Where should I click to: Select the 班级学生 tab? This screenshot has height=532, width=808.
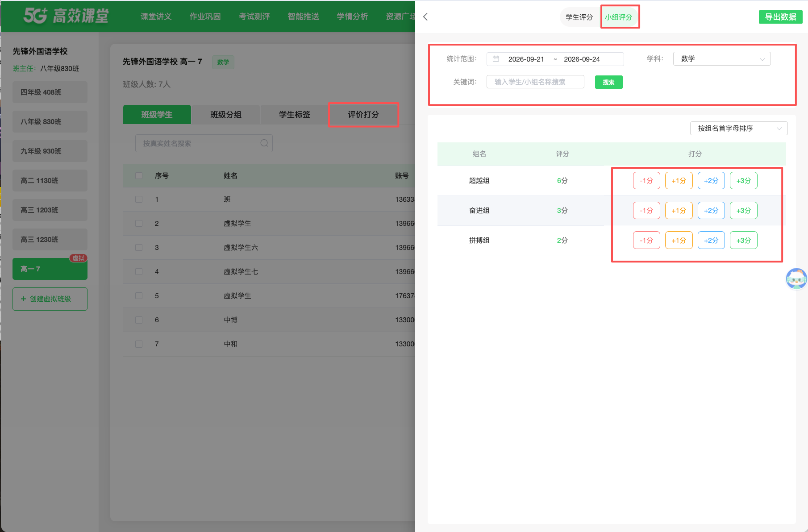click(157, 115)
